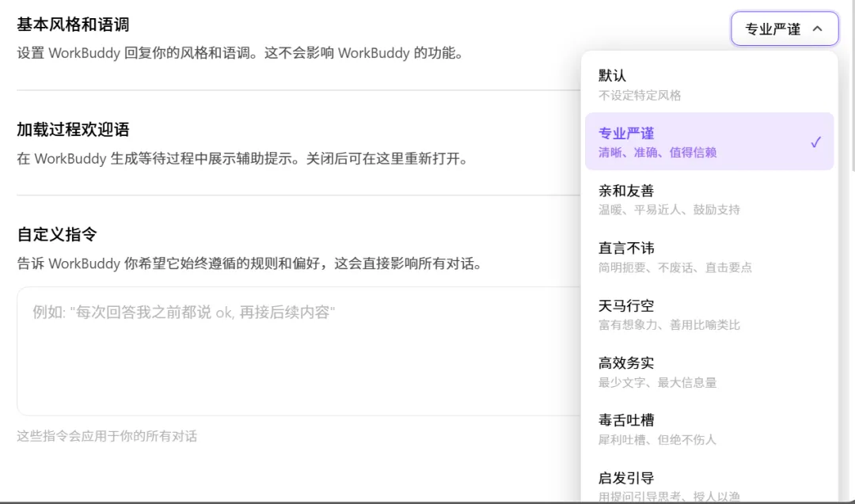Choose the 专业严谨 style option
Screen dimensions: 855x504
[x=709, y=142]
